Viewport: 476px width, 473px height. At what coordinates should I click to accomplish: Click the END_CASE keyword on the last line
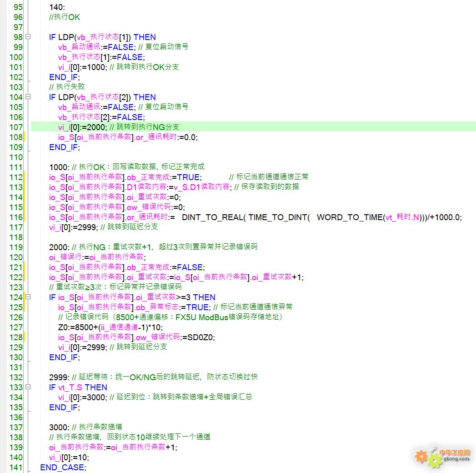[x=62, y=468]
